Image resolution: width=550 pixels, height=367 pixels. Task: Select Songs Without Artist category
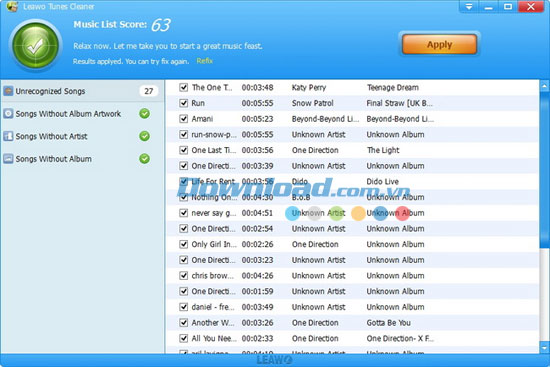pos(82,136)
